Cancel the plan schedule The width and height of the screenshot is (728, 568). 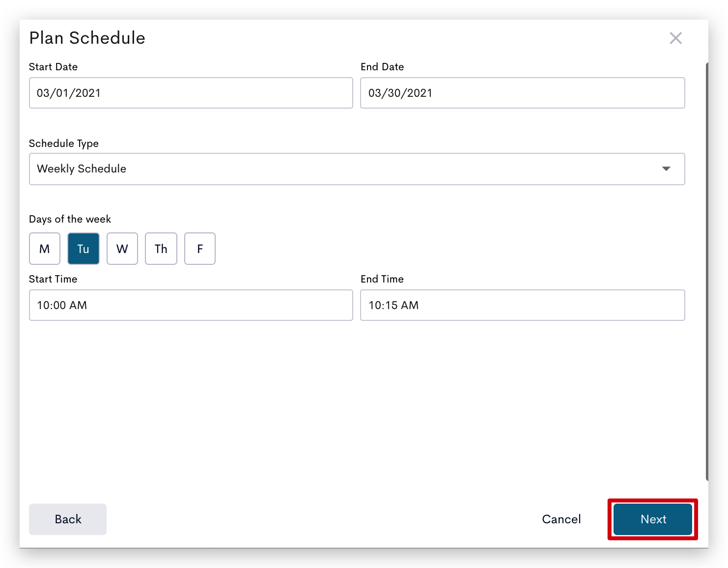(x=561, y=519)
